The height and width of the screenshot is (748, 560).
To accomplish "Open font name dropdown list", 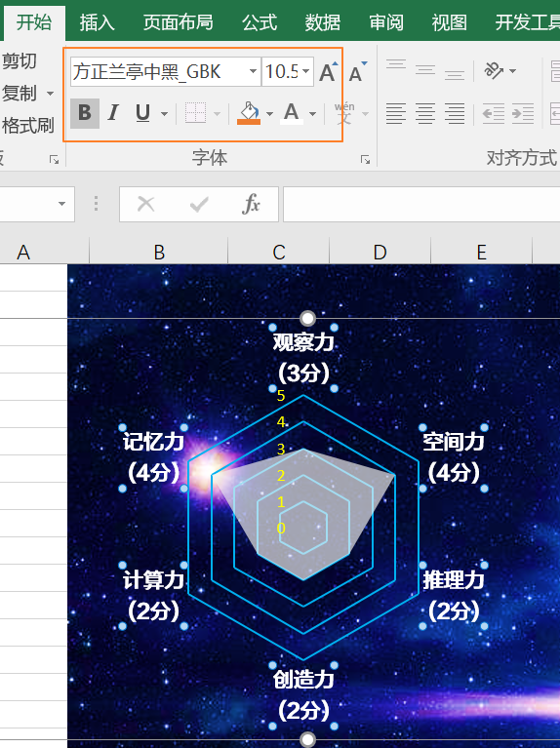I will [253, 71].
